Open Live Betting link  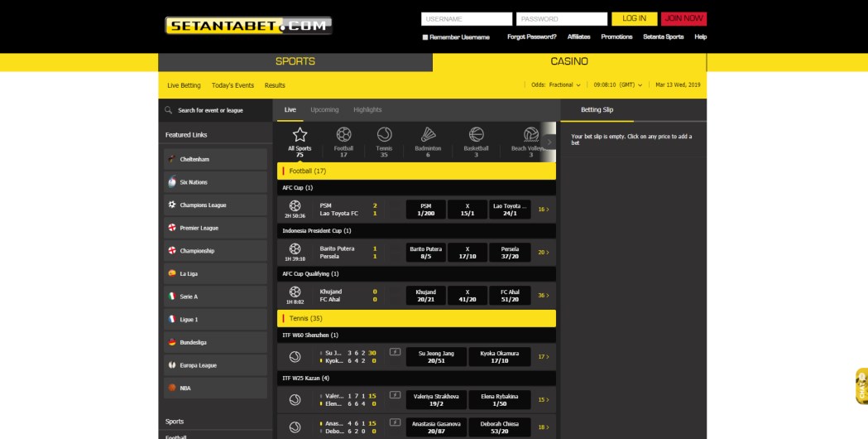(x=184, y=85)
